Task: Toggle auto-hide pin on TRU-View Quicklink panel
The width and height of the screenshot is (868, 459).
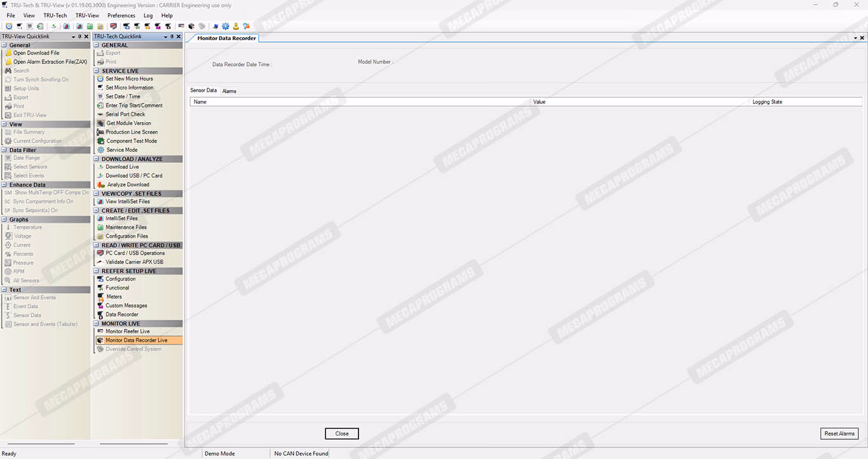Action: click(79, 37)
